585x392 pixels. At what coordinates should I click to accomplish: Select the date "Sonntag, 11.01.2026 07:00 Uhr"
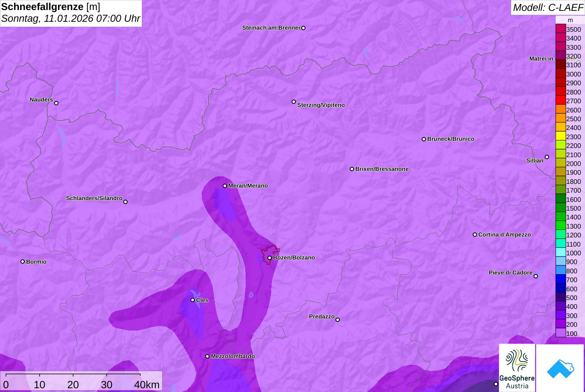click(x=71, y=18)
